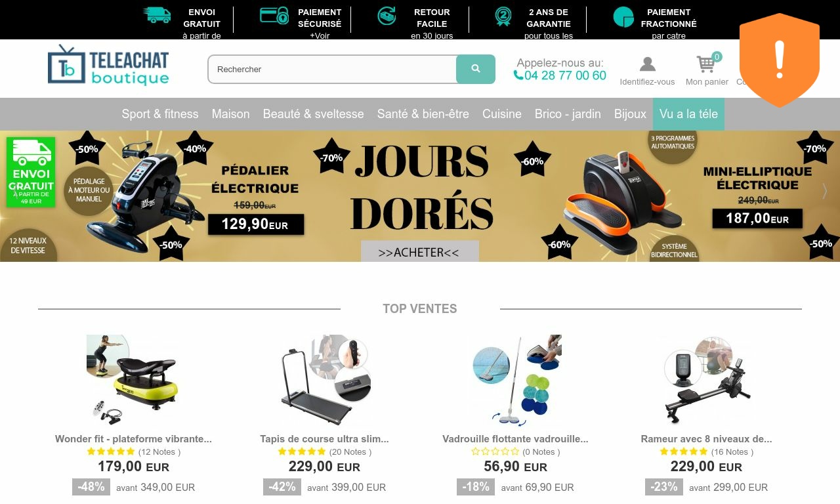Click the free shipping truck icon
Screen dimensions: 840x504
tap(157, 15)
